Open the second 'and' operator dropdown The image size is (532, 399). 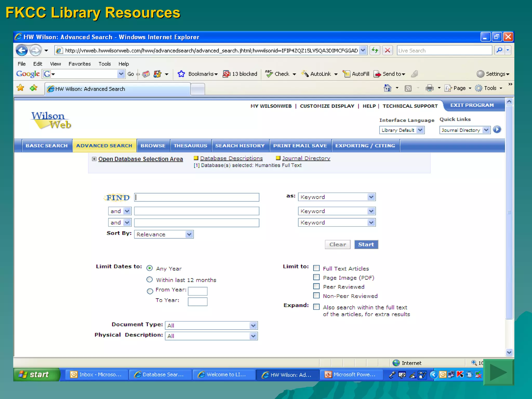(120, 222)
